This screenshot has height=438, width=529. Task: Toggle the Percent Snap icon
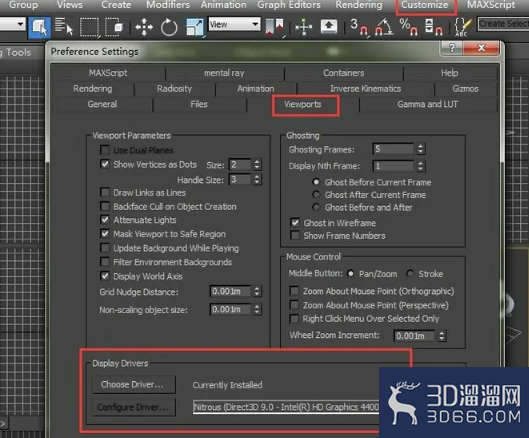click(408, 27)
